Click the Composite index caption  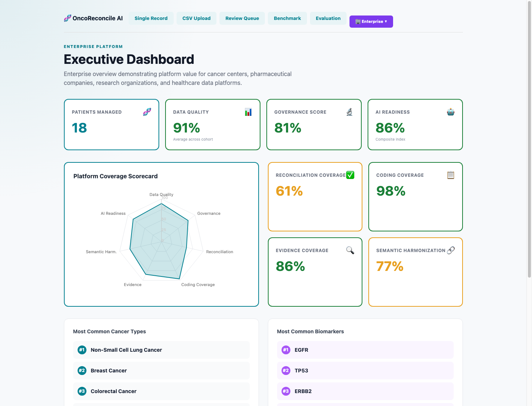391,139
